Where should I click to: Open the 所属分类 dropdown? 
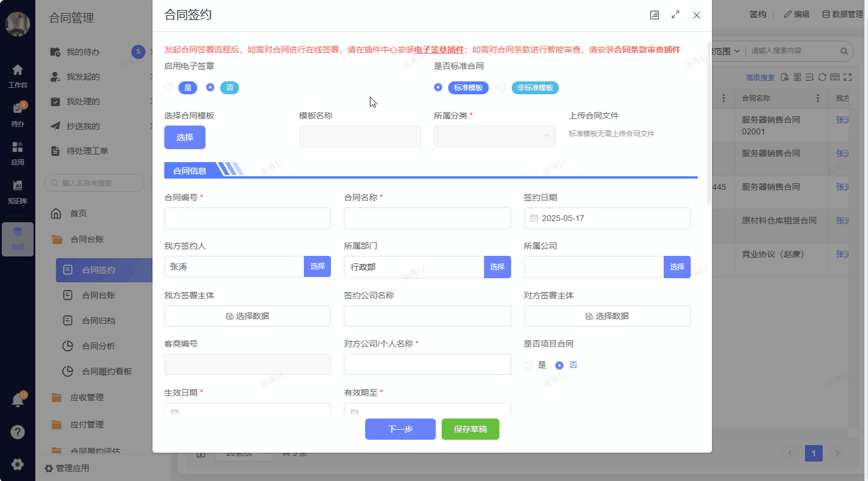495,136
